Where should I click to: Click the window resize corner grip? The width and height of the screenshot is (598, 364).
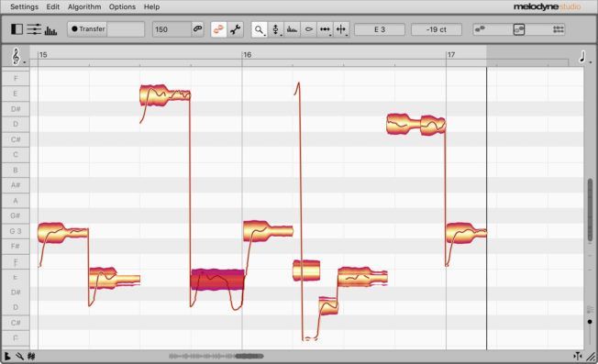coord(591,357)
